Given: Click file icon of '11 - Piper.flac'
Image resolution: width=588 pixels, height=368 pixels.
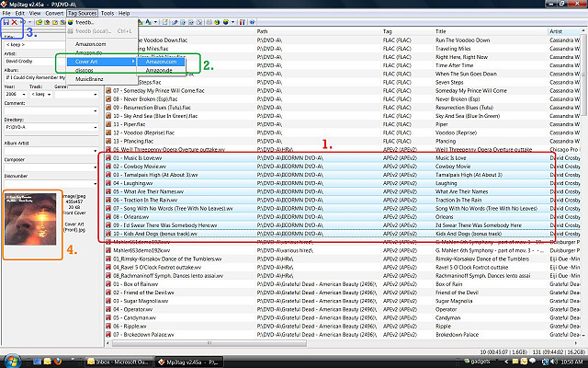Looking at the screenshot, I should pos(108,124).
